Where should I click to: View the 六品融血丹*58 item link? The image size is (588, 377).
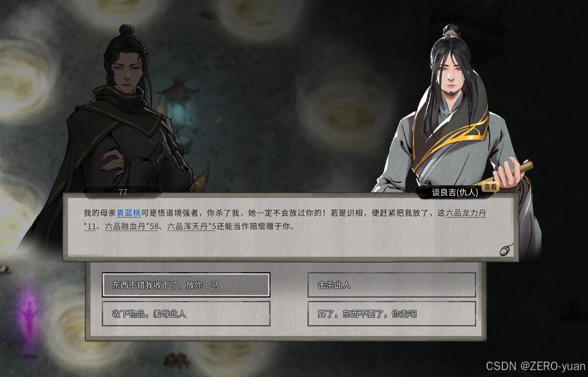click(x=132, y=226)
